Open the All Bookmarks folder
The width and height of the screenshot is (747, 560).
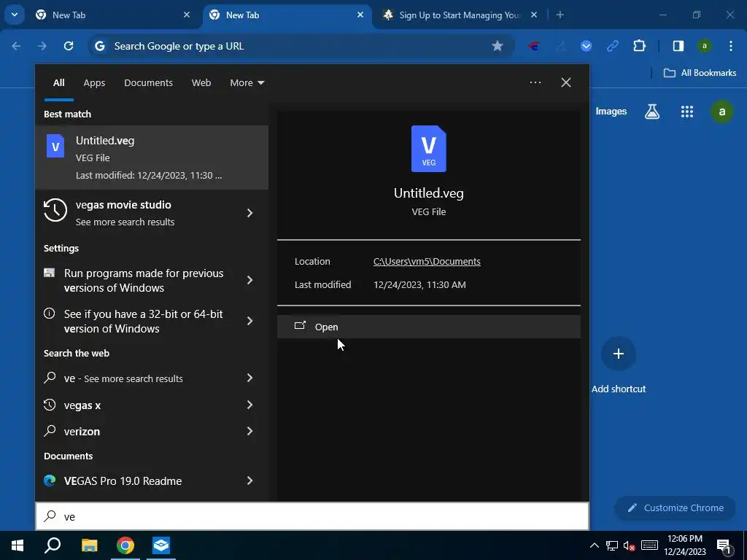click(x=700, y=73)
